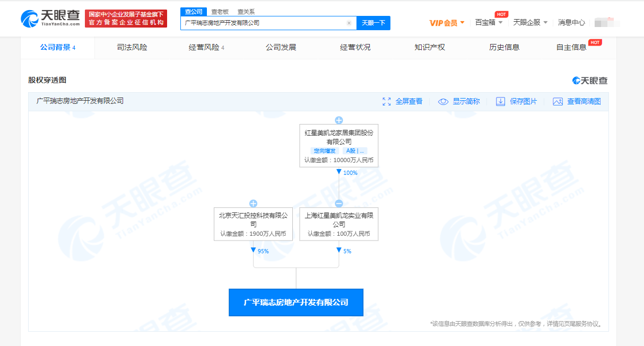The width and height of the screenshot is (644, 346).
Task: Expand shareholders above 北京天汇投控科技 node
Action: pyautogui.click(x=253, y=203)
